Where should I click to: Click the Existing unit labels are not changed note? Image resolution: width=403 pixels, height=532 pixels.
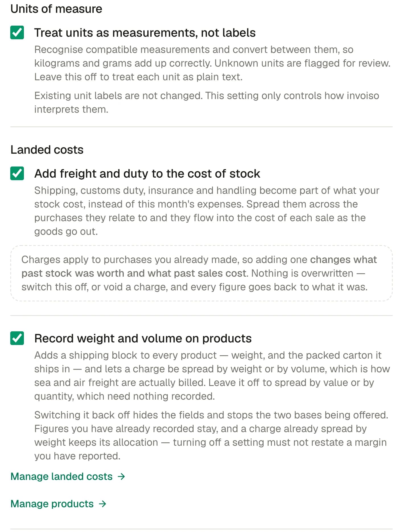[x=207, y=102]
